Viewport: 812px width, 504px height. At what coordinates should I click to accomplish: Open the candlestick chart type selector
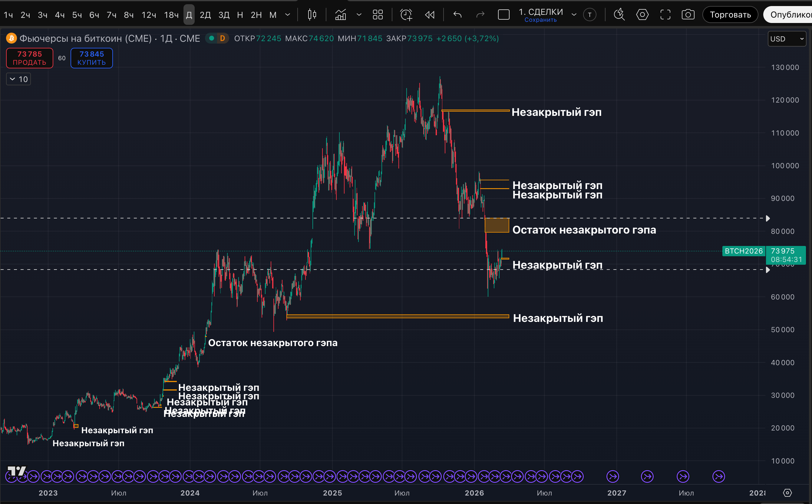click(x=312, y=15)
